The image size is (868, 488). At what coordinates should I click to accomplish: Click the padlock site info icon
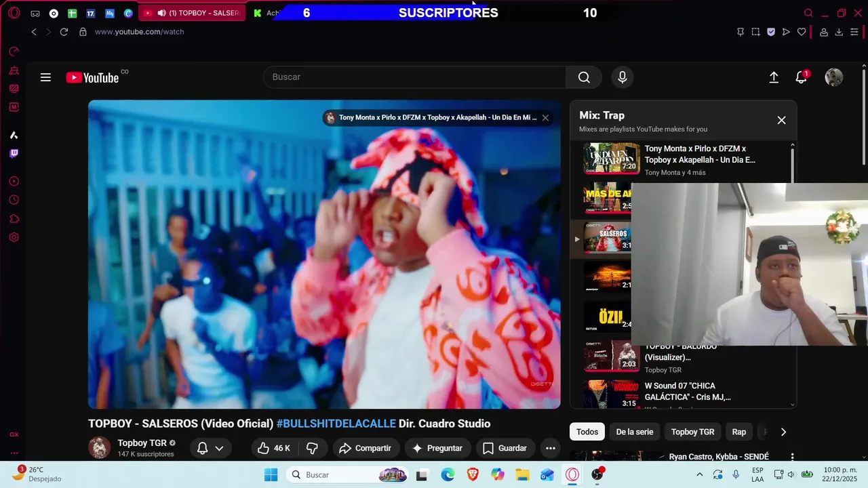click(83, 32)
